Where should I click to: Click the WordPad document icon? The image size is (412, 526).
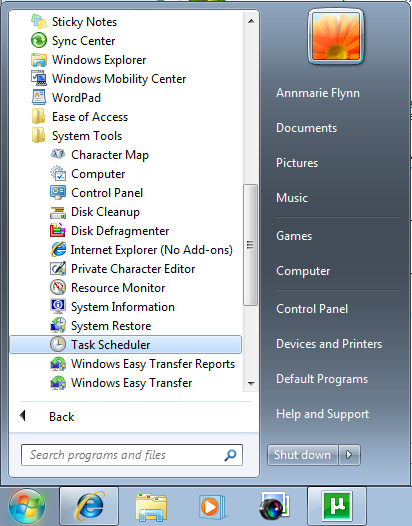[39, 98]
